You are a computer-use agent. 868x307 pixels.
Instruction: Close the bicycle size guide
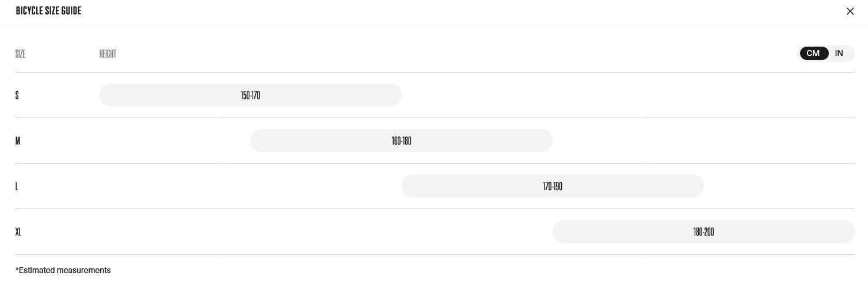tap(850, 11)
